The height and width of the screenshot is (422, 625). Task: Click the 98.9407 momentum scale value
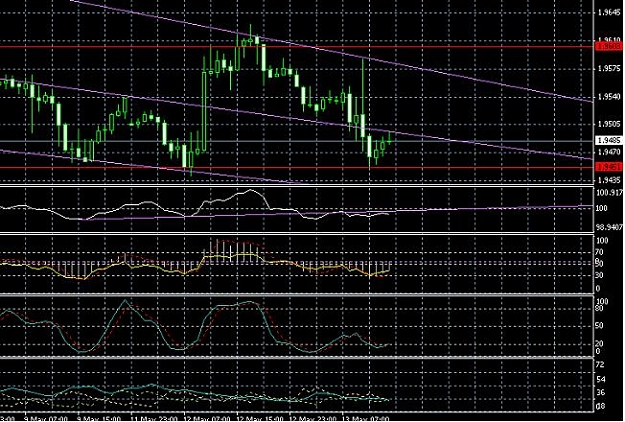point(610,227)
